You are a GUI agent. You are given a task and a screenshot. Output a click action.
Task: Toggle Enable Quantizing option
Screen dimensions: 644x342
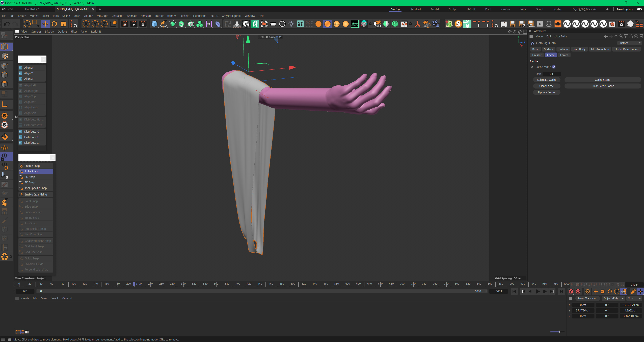click(36, 194)
